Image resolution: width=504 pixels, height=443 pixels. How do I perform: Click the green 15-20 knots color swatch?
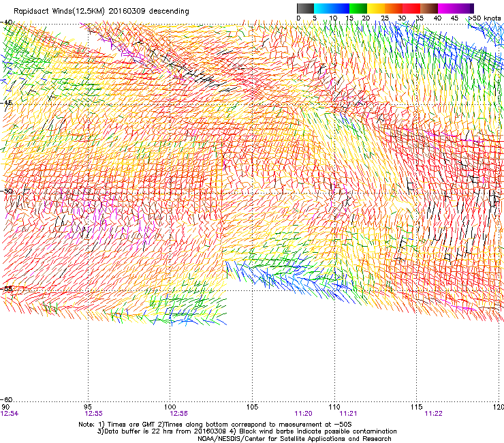click(x=358, y=8)
